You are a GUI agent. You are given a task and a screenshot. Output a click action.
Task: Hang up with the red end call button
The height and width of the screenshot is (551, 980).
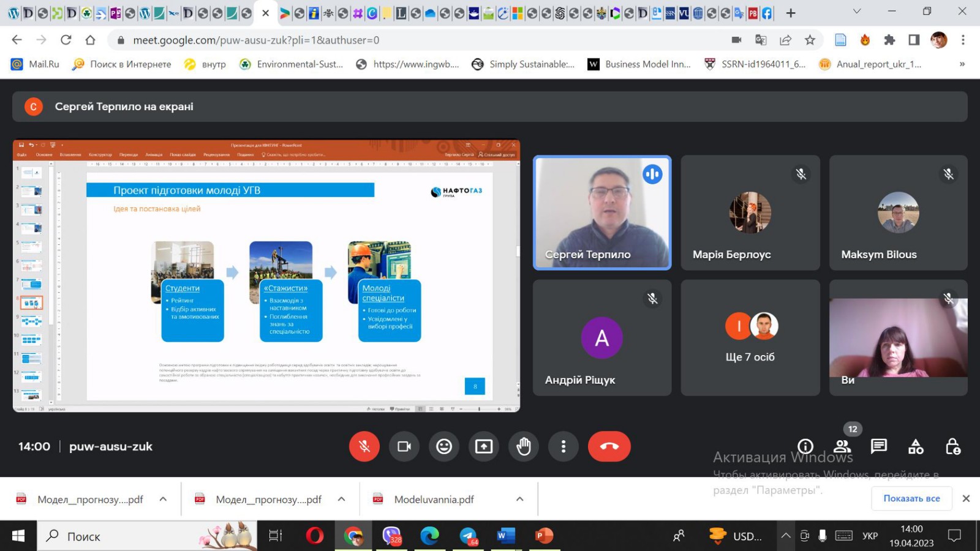[609, 446]
